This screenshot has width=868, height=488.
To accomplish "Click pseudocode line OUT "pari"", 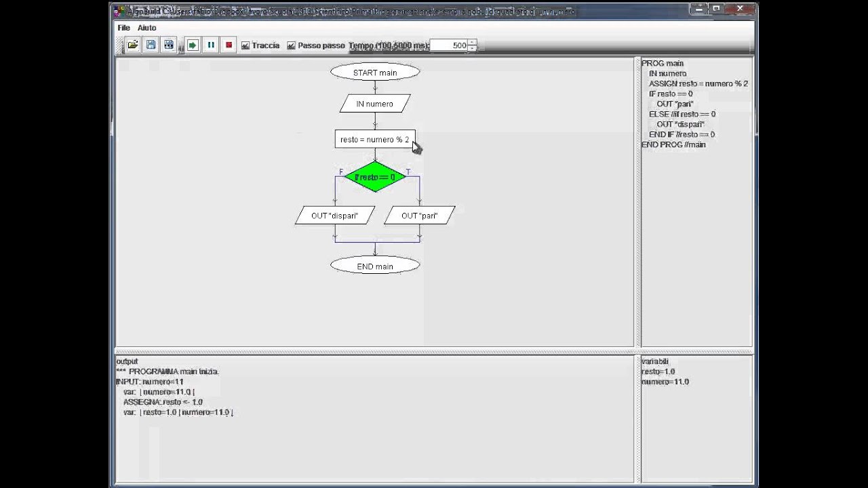I will coord(675,104).
